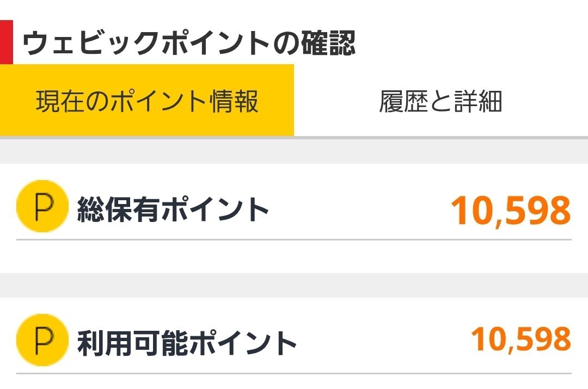The image size is (588, 389).
Task: Click the red accent bar beside the heading
Action: coord(7,42)
